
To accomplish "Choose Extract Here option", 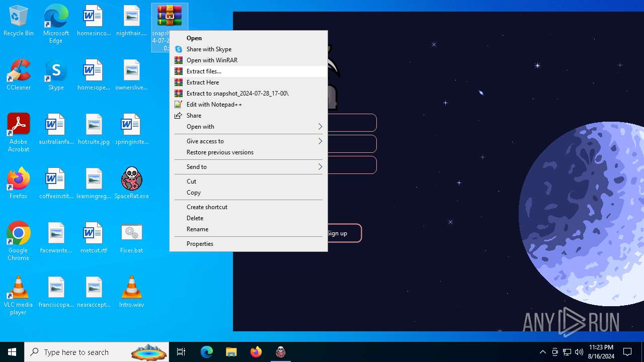I will (249, 82).
